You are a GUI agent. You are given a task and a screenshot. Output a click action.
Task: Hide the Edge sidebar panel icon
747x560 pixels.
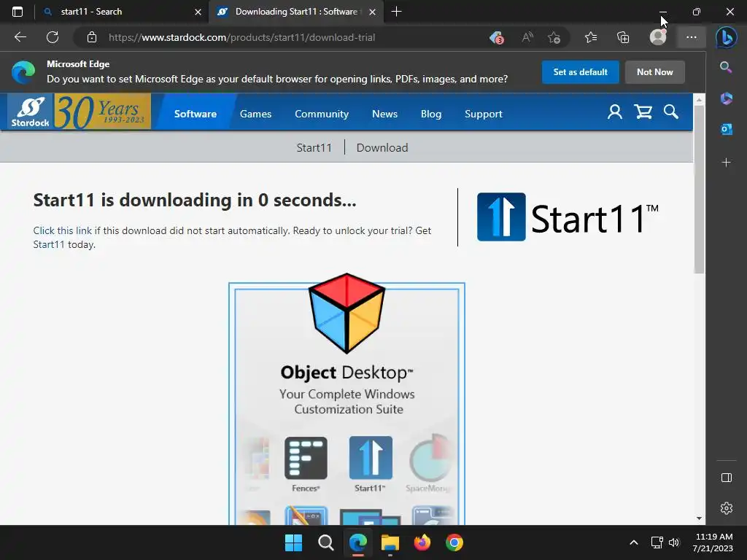pos(726,478)
